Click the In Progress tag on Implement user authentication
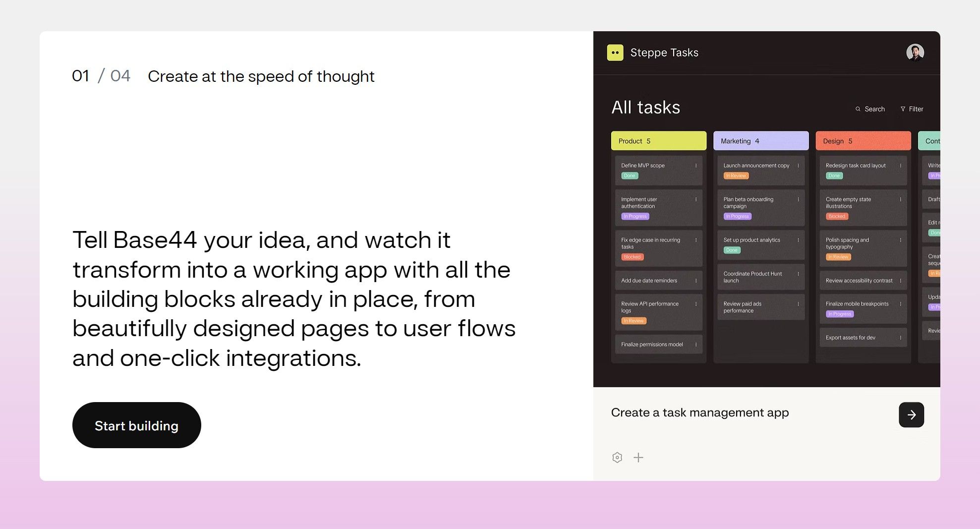This screenshot has width=980, height=529. point(635,216)
